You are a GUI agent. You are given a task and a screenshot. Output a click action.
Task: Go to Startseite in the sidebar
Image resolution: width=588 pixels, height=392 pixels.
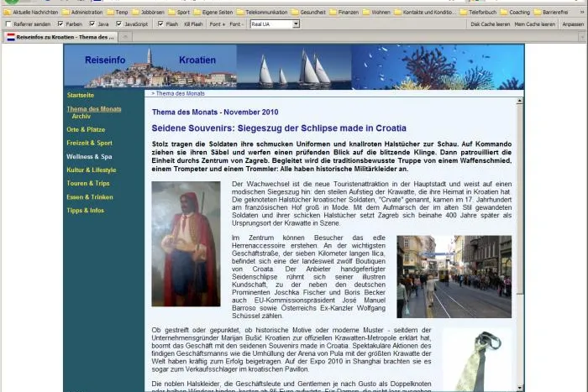(x=81, y=95)
